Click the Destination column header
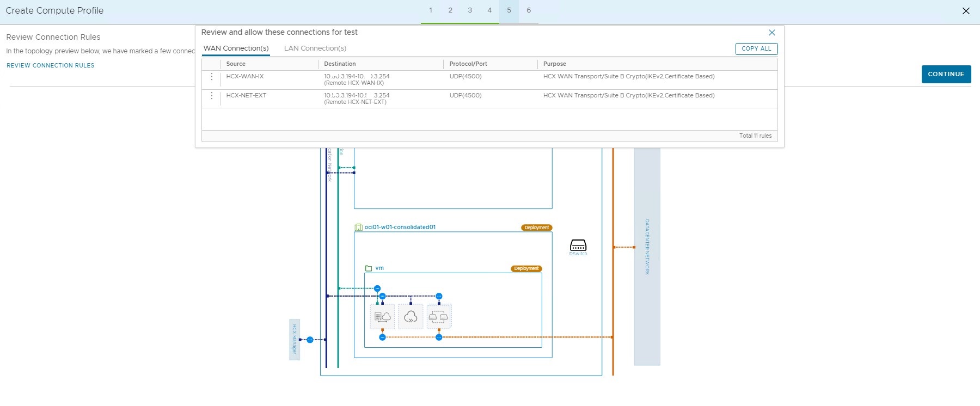Screen dimensions: 980x406 (340, 64)
